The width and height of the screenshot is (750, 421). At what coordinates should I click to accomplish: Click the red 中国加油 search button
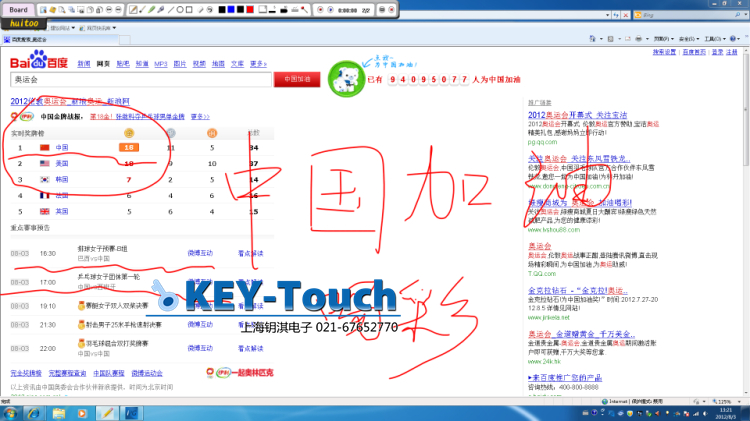click(297, 79)
